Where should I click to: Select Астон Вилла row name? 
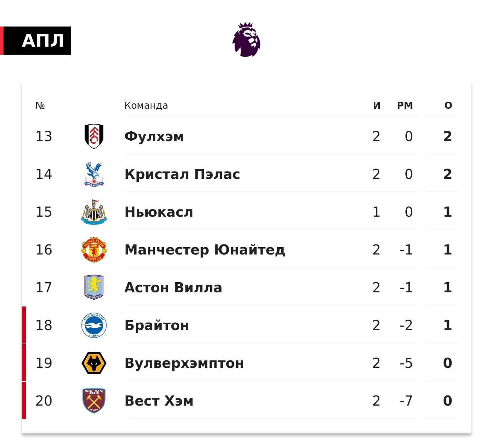click(x=173, y=287)
